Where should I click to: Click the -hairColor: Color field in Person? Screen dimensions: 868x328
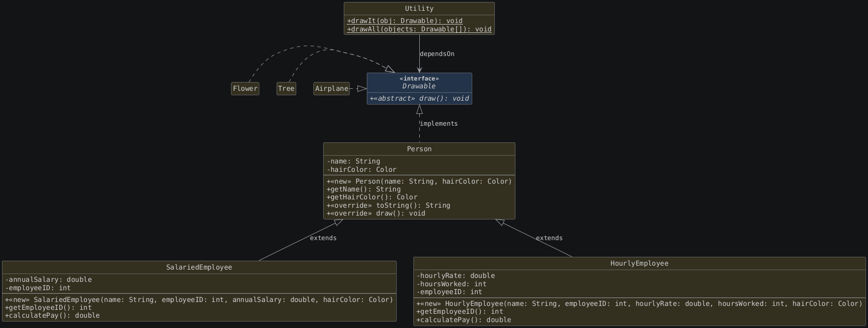click(361, 169)
